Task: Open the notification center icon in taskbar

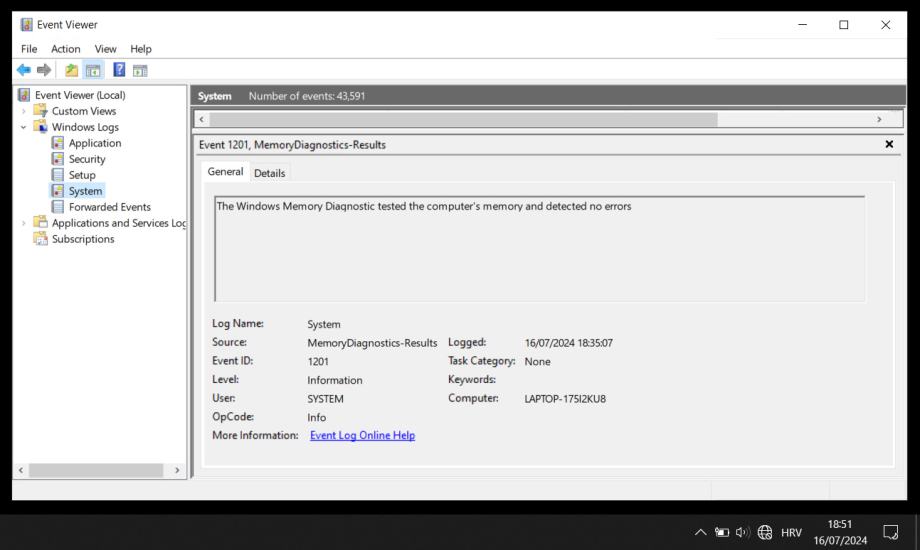Action: 890,532
